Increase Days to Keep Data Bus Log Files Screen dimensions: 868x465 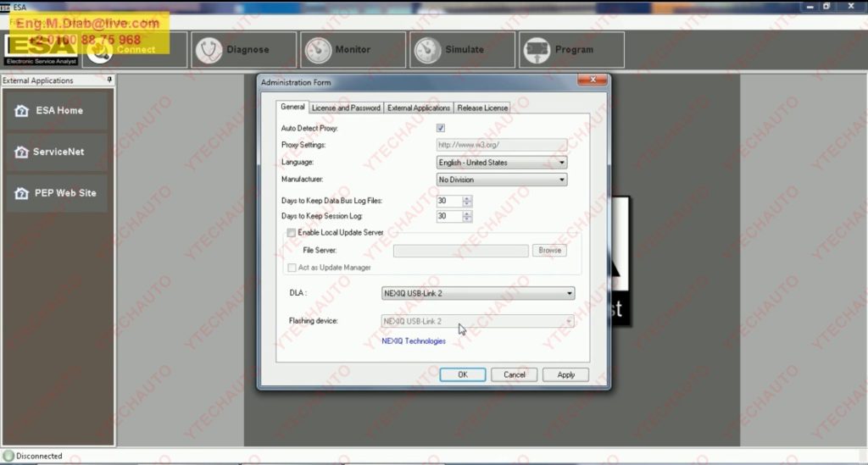tap(467, 198)
